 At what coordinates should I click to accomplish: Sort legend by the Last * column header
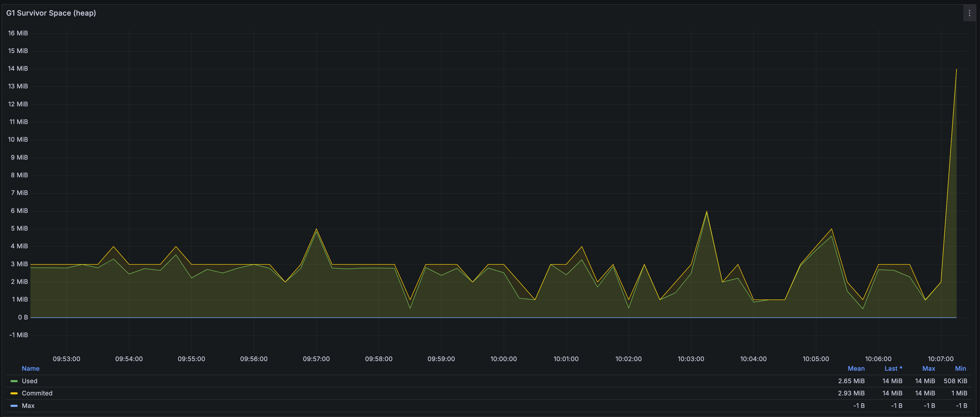893,368
